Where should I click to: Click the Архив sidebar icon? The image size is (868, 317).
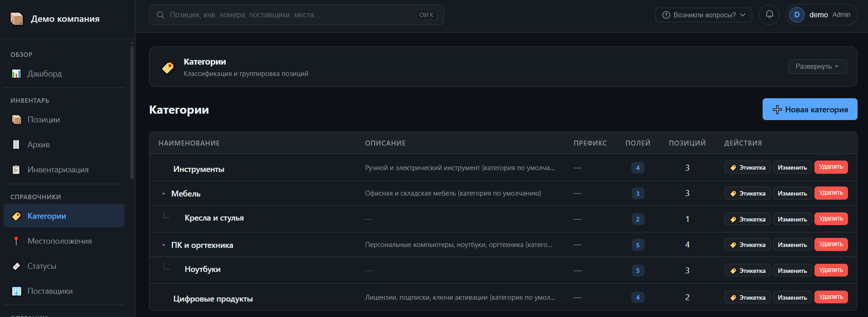(16, 145)
